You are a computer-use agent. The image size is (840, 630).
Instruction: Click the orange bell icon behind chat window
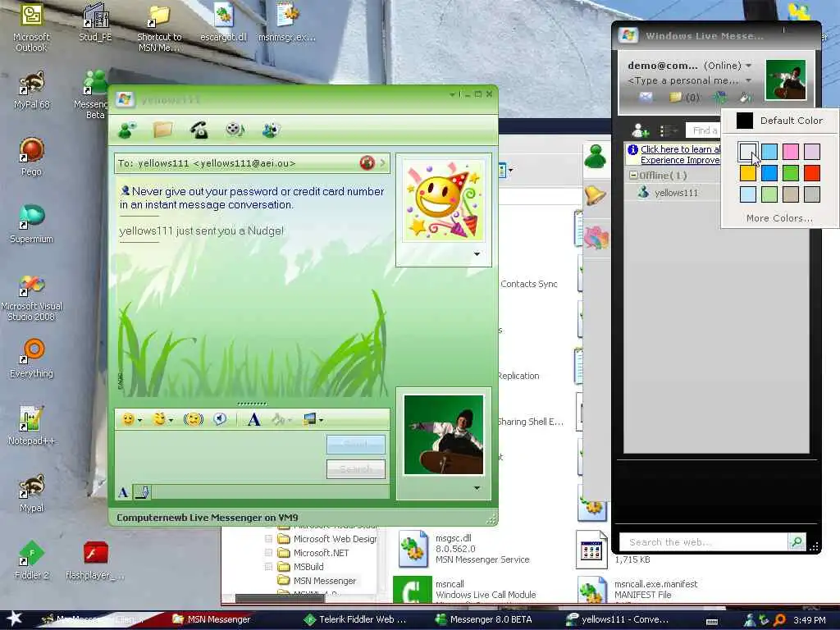tap(595, 195)
